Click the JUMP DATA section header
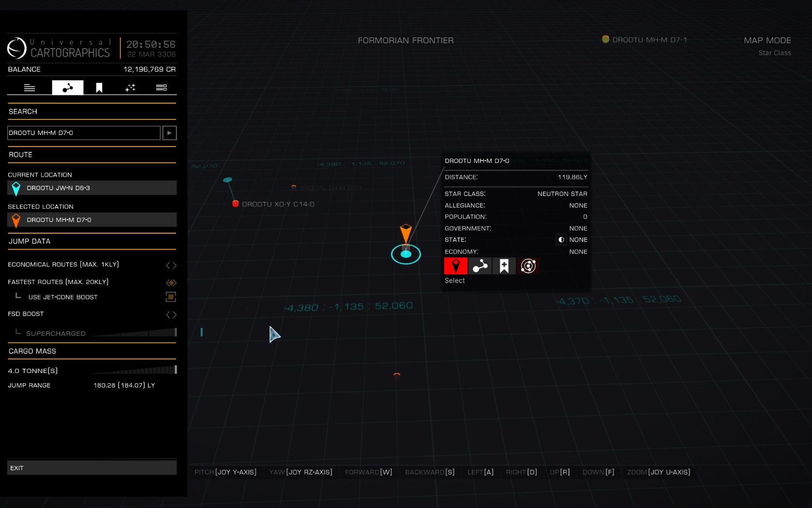 coord(29,241)
